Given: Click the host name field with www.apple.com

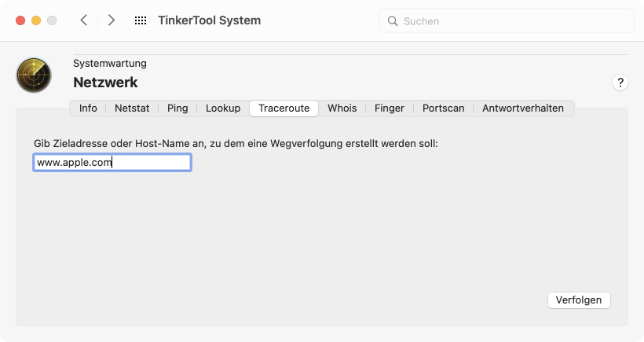Looking at the screenshot, I should 112,163.
